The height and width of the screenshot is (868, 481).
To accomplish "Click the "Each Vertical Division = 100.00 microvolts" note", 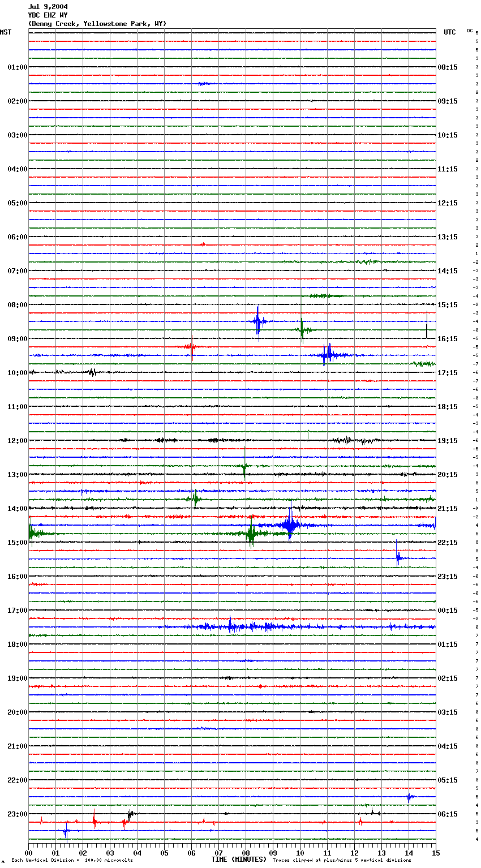I will 72,861.
